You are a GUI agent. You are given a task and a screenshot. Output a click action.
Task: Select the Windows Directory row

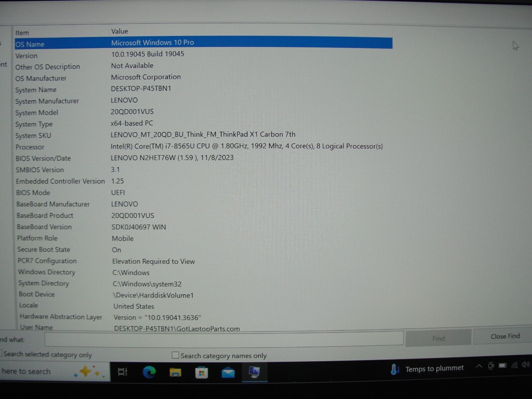point(47,272)
